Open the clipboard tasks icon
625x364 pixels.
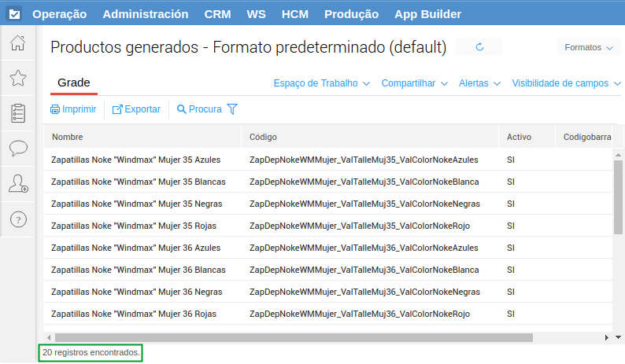pos(18,112)
